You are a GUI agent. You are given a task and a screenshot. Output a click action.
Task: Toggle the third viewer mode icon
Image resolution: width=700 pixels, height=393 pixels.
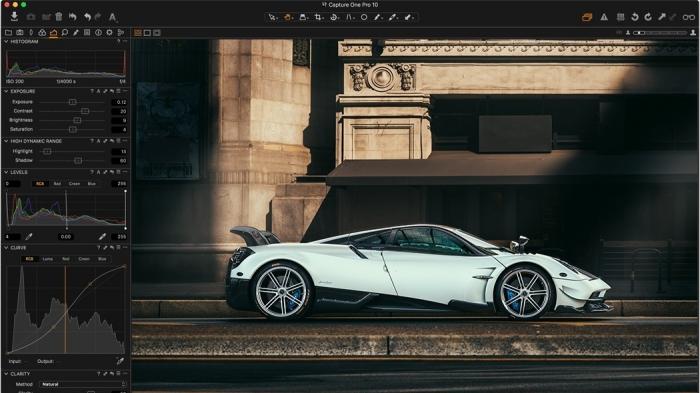[157, 33]
